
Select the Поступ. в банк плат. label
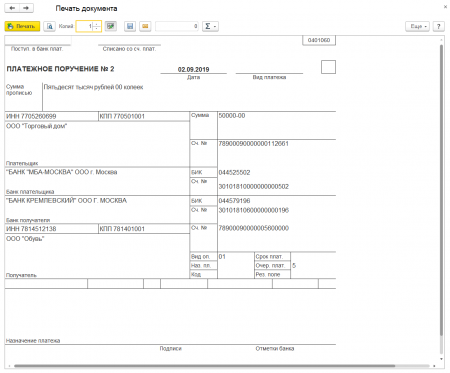click(x=37, y=49)
